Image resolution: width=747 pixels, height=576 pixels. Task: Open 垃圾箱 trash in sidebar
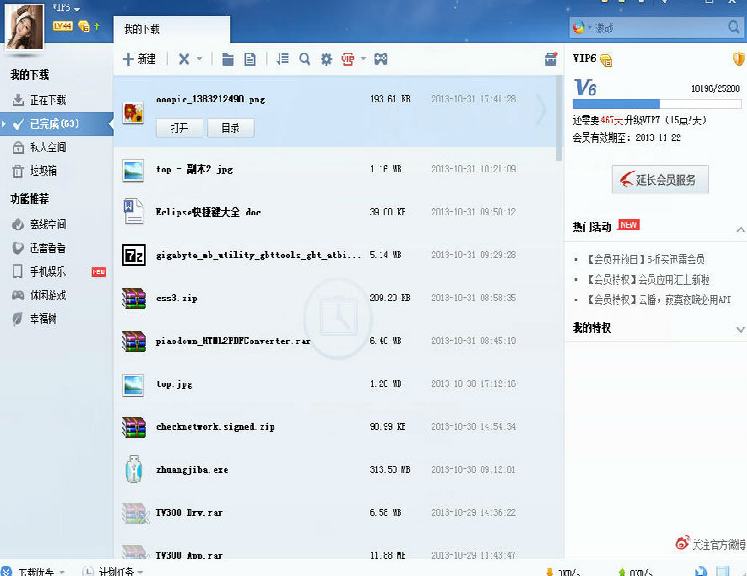pos(43,171)
